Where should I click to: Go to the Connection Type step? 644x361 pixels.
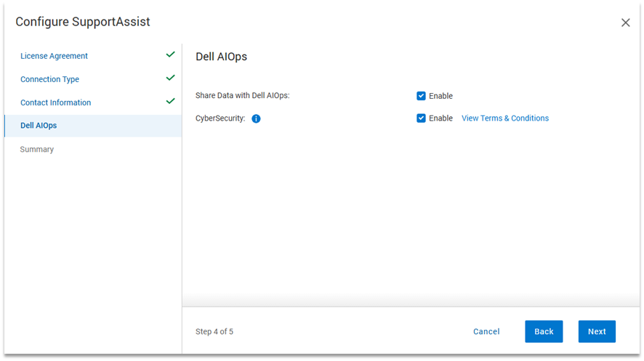click(49, 79)
